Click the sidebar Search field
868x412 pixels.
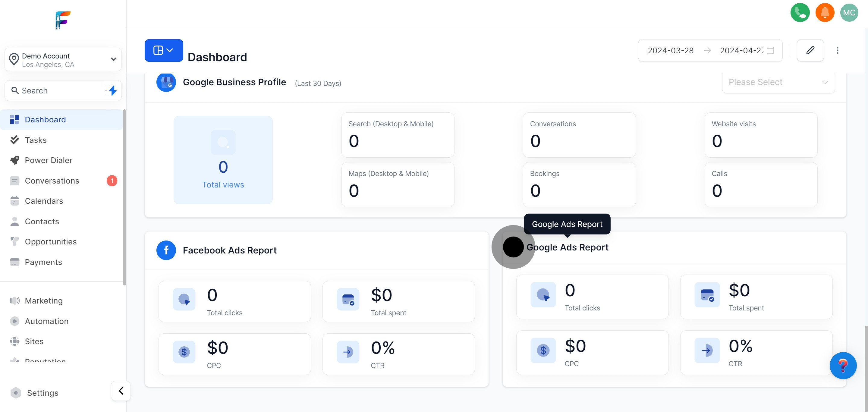pyautogui.click(x=57, y=91)
